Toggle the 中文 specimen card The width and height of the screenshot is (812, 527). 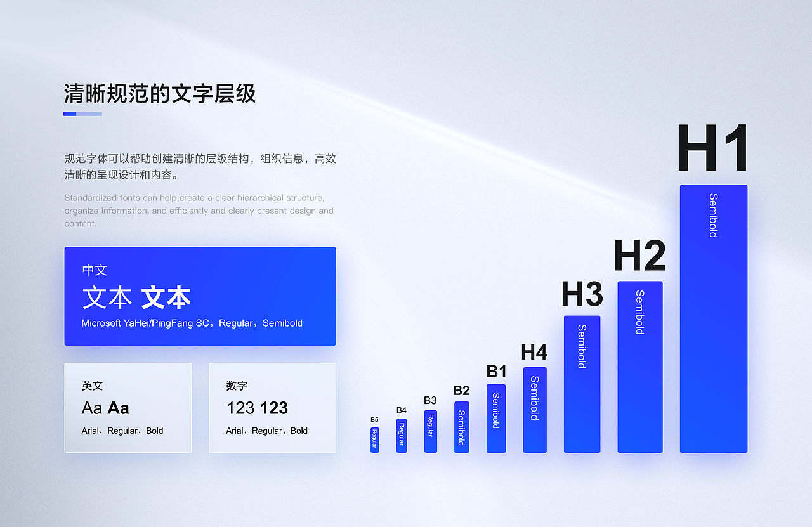200,296
